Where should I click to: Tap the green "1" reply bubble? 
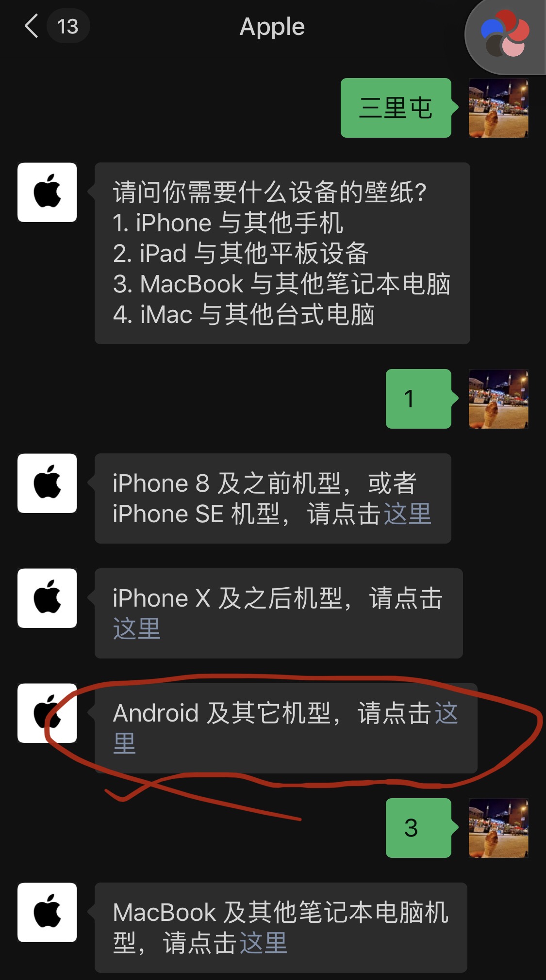(x=418, y=399)
